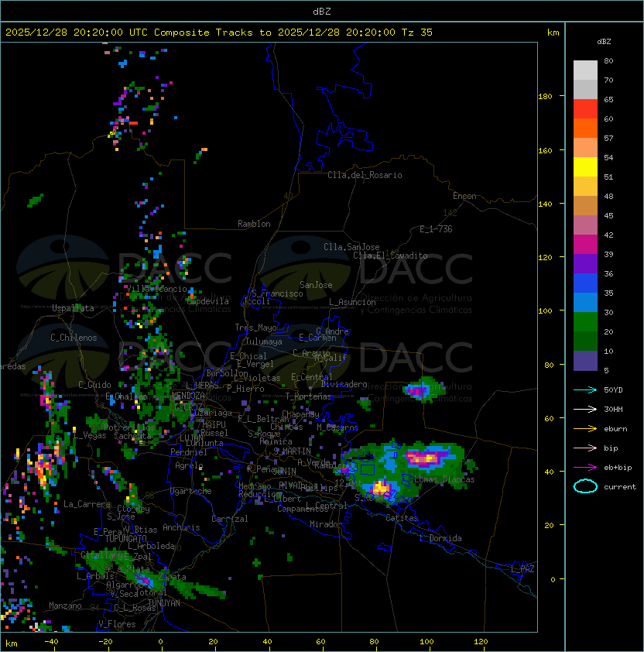Screen dimensions: 644x652
Task: Click the 'Potrerillos' place label
Action: (x=129, y=427)
